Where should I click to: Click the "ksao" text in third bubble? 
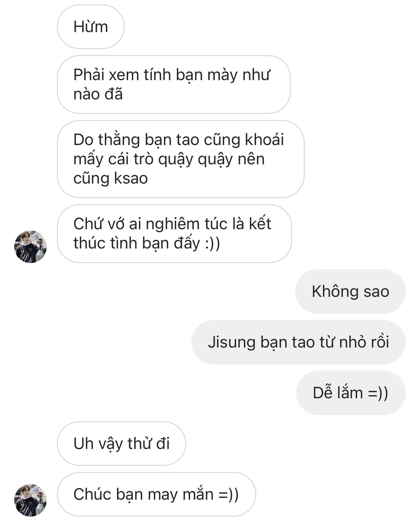[131, 179]
